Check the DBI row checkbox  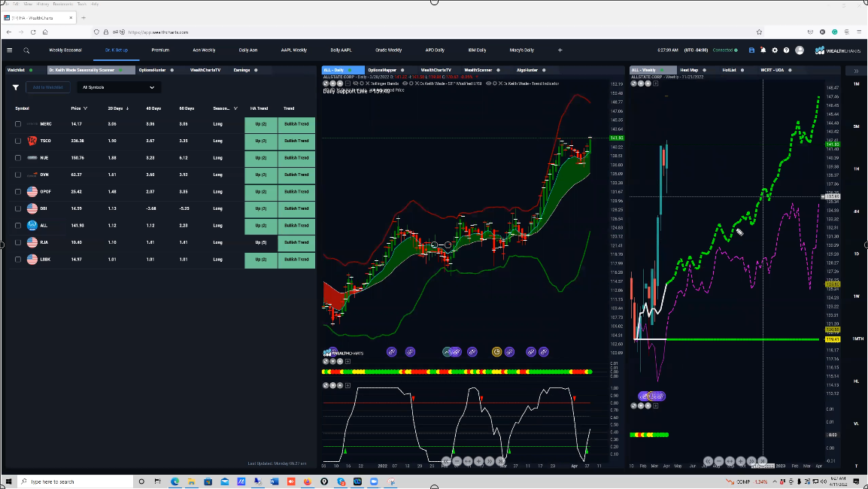(x=18, y=209)
